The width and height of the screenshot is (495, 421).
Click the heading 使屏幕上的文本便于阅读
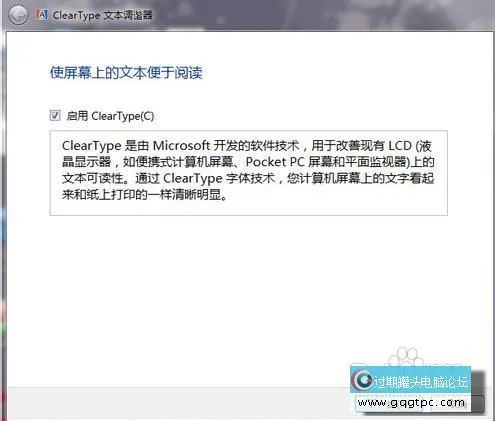(126, 73)
